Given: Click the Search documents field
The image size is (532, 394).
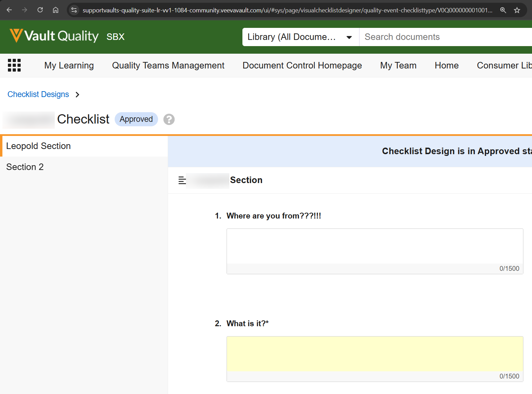Looking at the screenshot, I should click(x=444, y=37).
